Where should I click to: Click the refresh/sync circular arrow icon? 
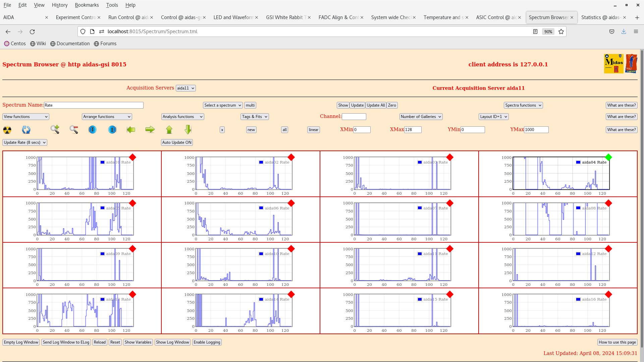(x=26, y=129)
